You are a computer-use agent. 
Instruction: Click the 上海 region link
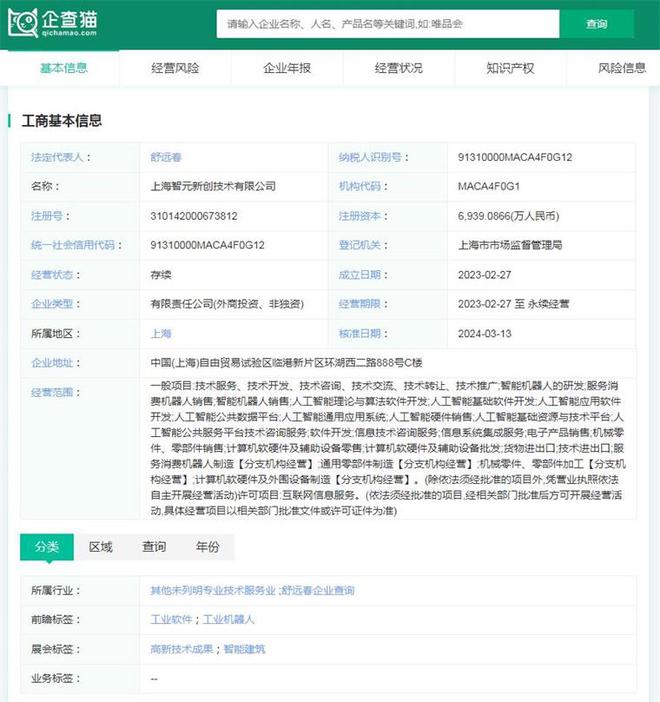point(161,334)
